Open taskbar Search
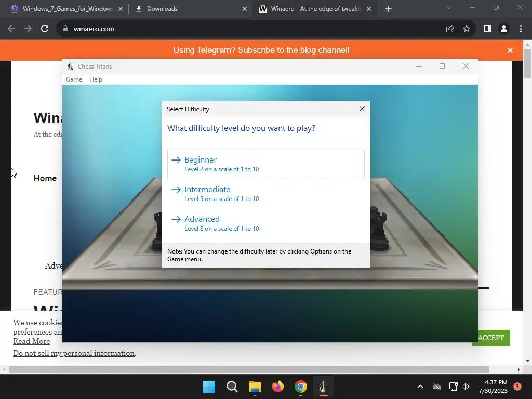532x399 pixels. click(x=232, y=387)
